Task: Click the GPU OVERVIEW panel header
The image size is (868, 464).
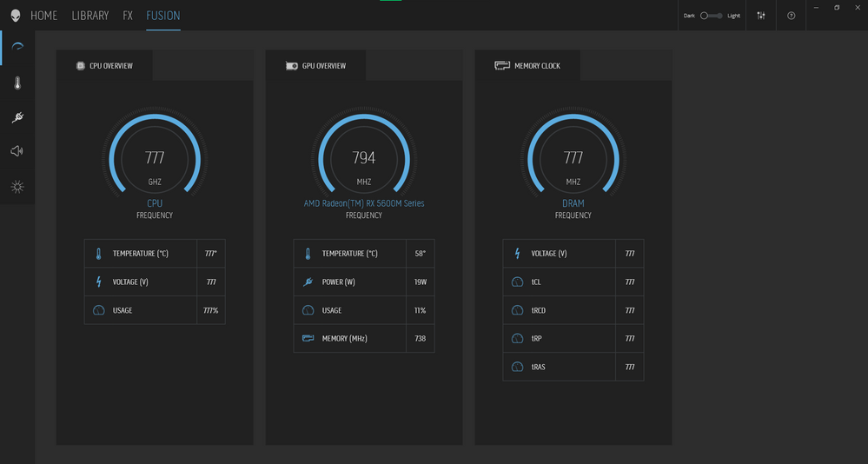Action: click(315, 65)
